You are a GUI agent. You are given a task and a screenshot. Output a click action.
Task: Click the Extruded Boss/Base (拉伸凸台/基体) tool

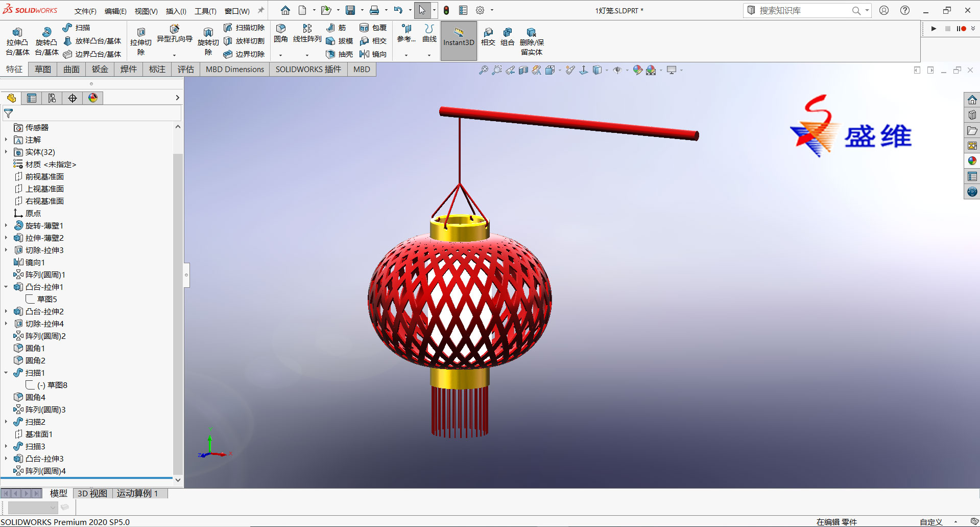click(17, 41)
